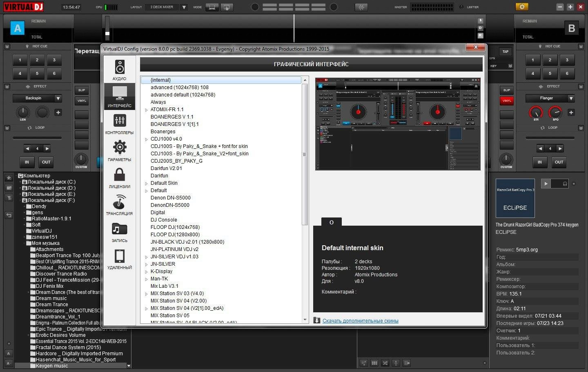Image resolution: width=588 pixels, height=372 pixels.
Task: Toggle SLIP mode on left deck
Action: pos(82,90)
